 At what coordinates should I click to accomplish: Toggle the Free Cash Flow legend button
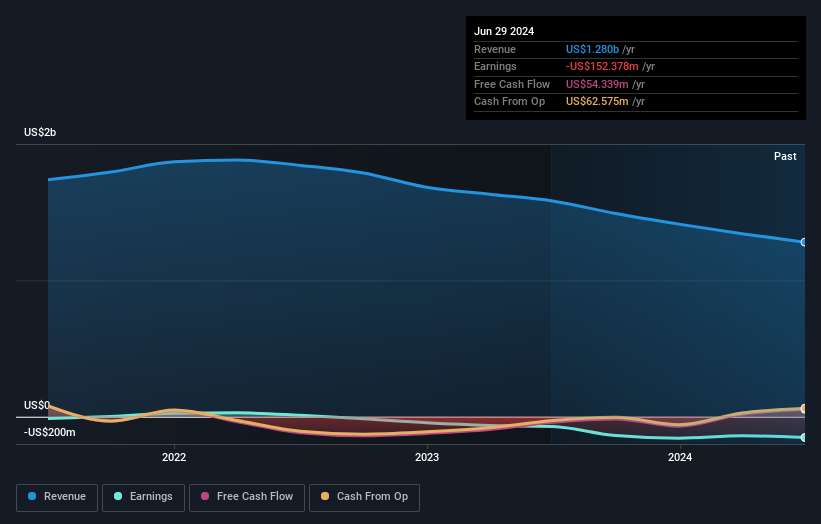coord(247,497)
